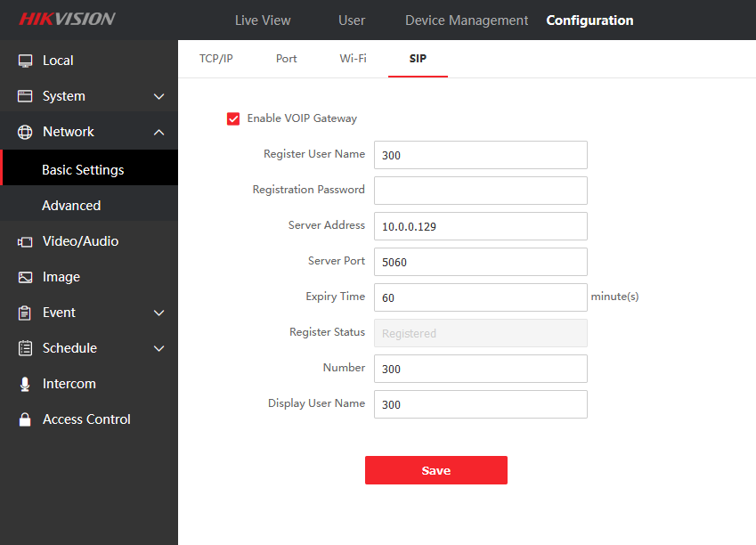This screenshot has width=756, height=545.
Task: Expand the Schedule submenu arrow
Action: (159, 348)
